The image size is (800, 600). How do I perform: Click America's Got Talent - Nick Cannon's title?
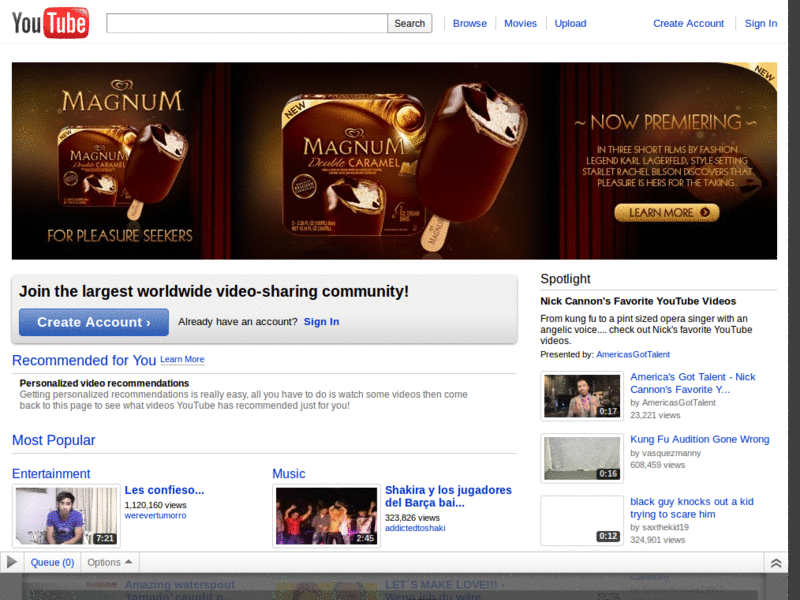click(x=692, y=383)
